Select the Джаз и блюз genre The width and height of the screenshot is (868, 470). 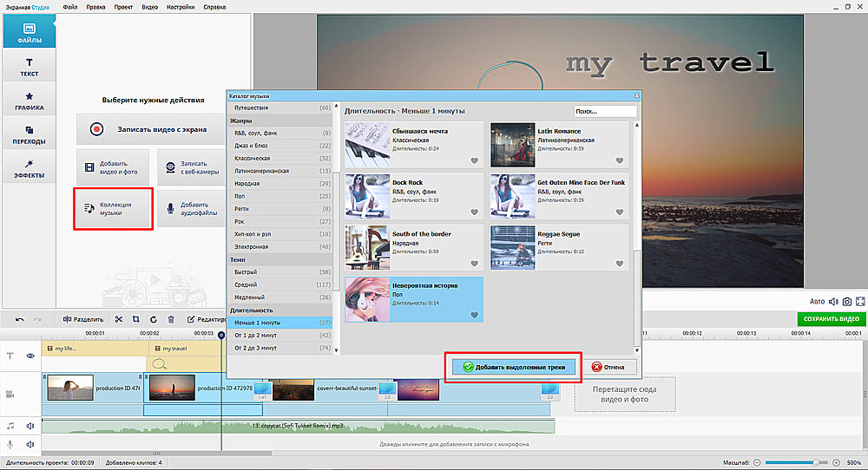coord(280,146)
